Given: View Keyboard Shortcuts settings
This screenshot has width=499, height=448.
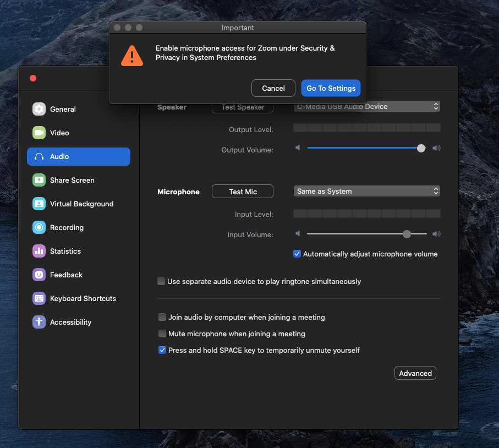Looking at the screenshot, I should 79,298.
